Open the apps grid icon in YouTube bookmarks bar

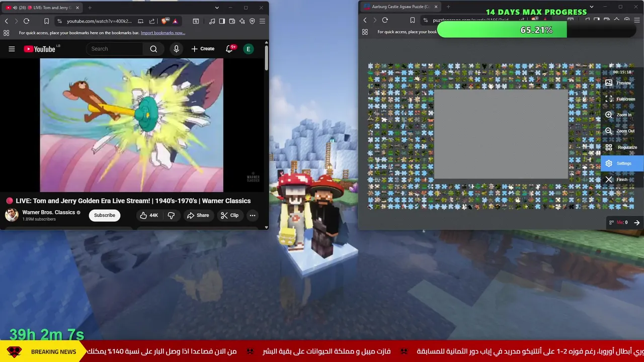point(6,33)
